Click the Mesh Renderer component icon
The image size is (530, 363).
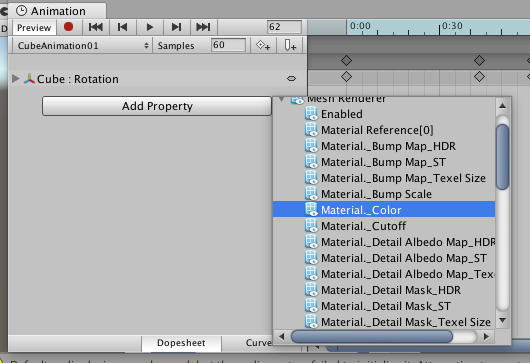tap(297, 100)
